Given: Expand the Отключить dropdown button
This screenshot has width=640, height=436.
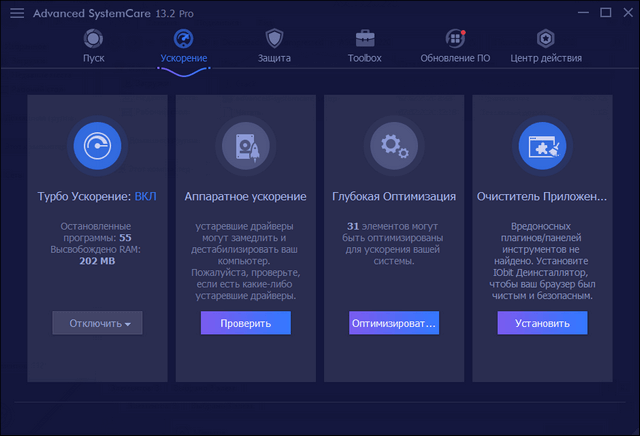Looking at the screenshot, I should pos(98,323).
